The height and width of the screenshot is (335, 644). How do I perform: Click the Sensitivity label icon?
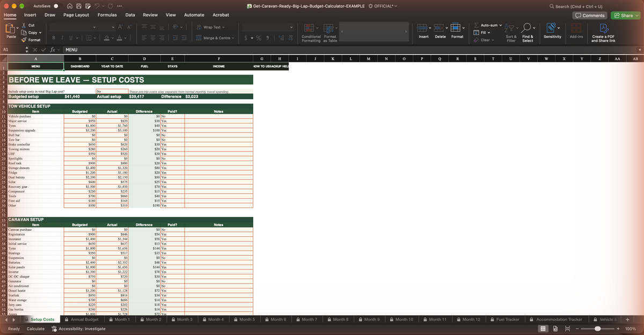[x=552, y=27]
